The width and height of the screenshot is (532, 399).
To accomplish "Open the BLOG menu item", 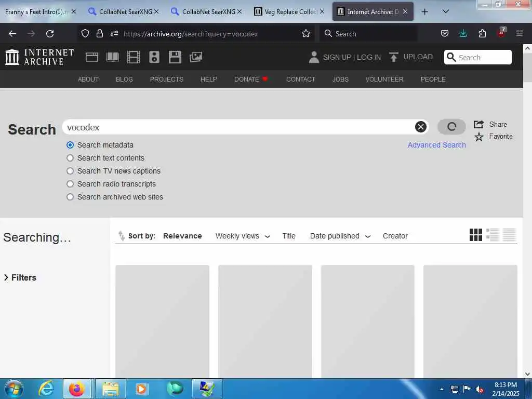I will click(x=124, y=79).
